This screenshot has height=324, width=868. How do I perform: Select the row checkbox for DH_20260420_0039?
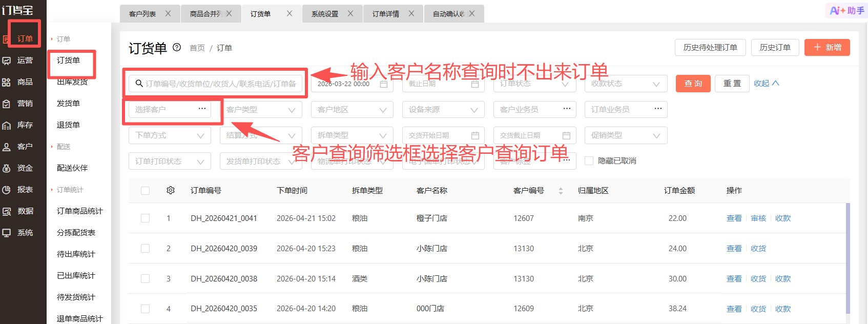click(146, 249)
